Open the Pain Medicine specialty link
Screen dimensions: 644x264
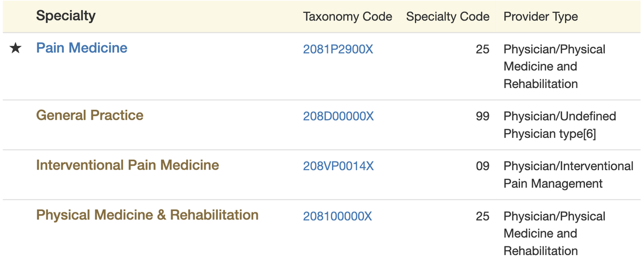pyautogui.click(x=82, y=48)
